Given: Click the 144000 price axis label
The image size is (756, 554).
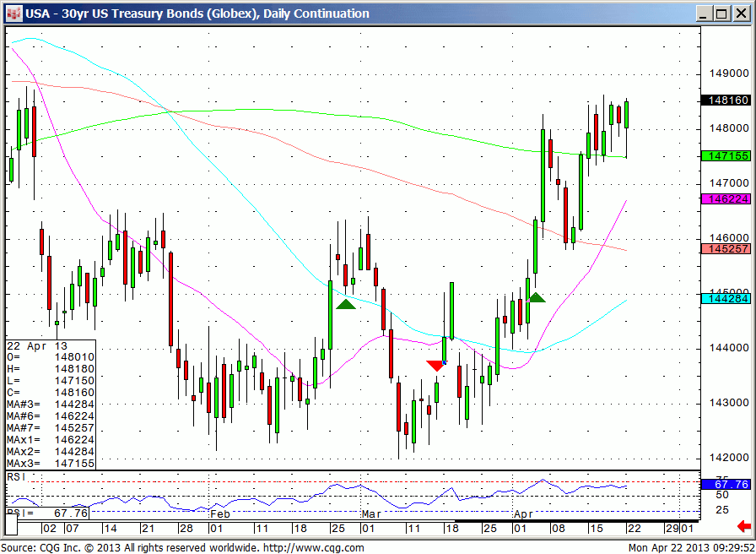Looking at the screenshot, I should [729, 348].
